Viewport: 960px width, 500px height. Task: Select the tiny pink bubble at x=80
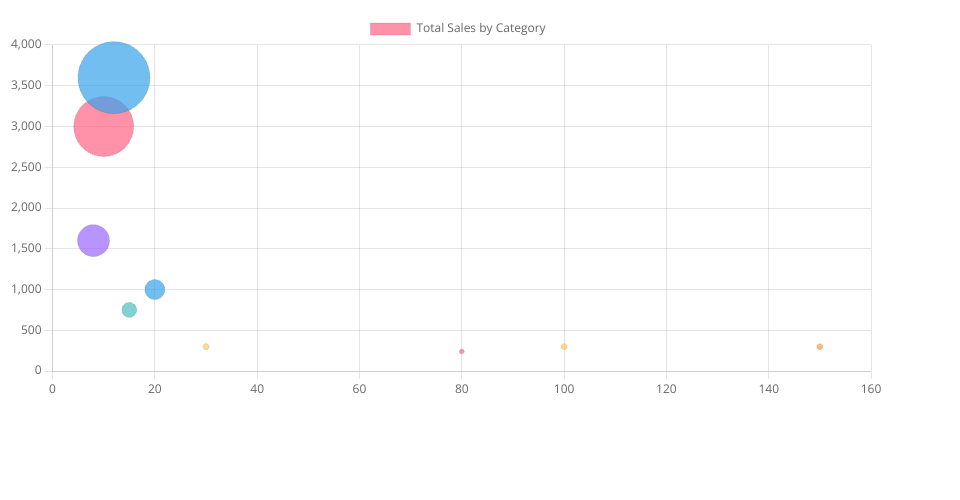pos(461,351)
